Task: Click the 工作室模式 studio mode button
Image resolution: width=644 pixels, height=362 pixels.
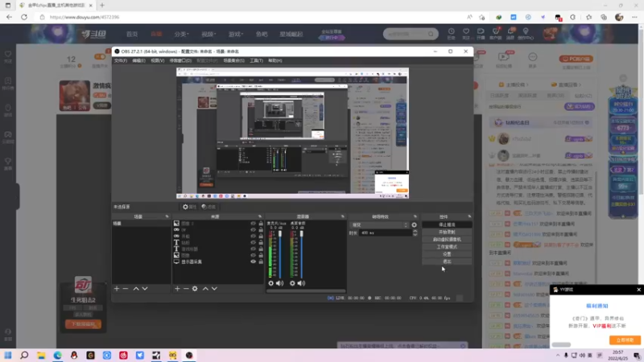Action: pos(447,247)
